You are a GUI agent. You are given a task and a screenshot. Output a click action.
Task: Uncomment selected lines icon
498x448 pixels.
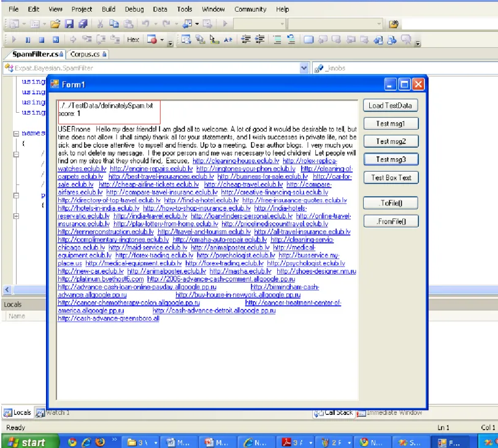click(x=291, y=40)
